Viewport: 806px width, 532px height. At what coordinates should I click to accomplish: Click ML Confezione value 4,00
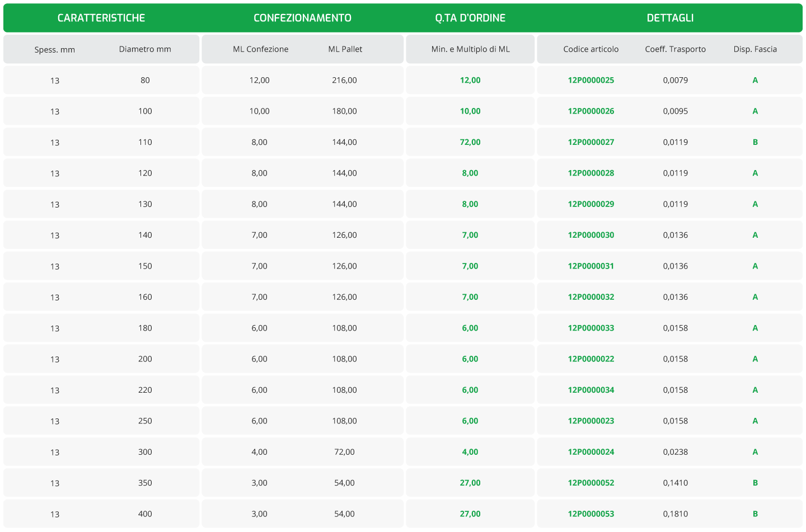[260, 452]
